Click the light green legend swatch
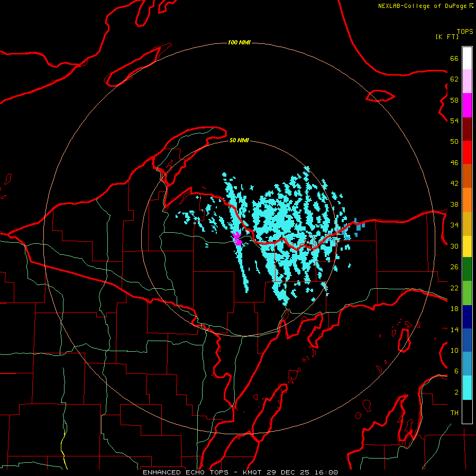Screen dimensions: 476x476 (467, 293)
